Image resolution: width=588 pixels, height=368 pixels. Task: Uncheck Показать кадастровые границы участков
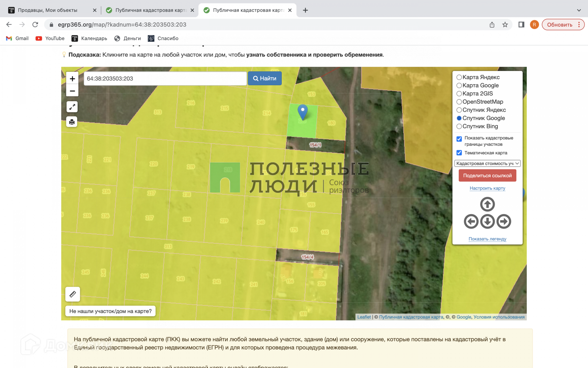click(459, 139)
